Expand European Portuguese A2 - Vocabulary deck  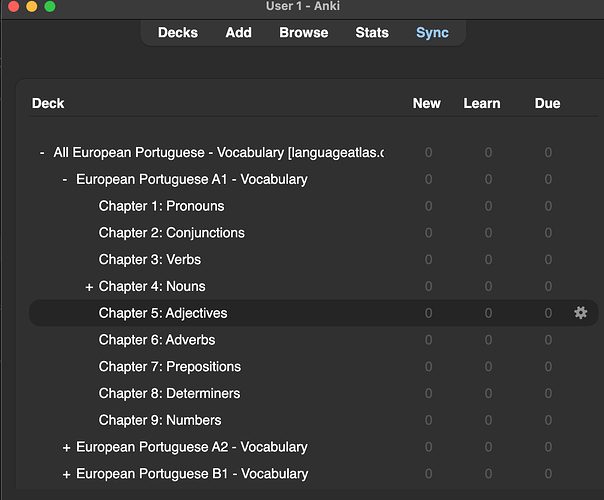(x=66, y=448)
